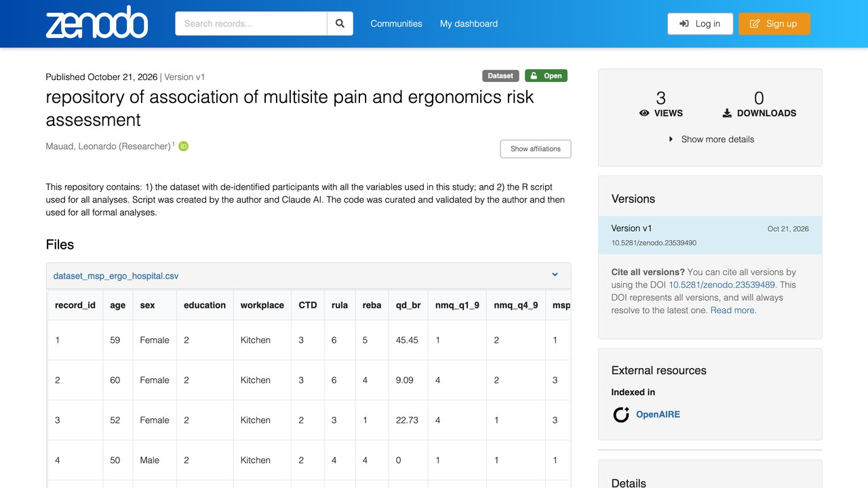This screenshot has height=488, width=868.
Task: Click the version DOI 10.5281/zenodo.23539490
Action: click(654, 243)
